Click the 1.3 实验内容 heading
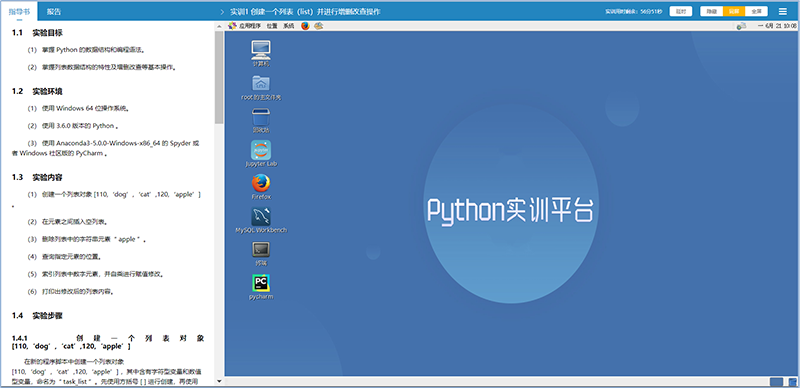 click(x=37, y=177)
